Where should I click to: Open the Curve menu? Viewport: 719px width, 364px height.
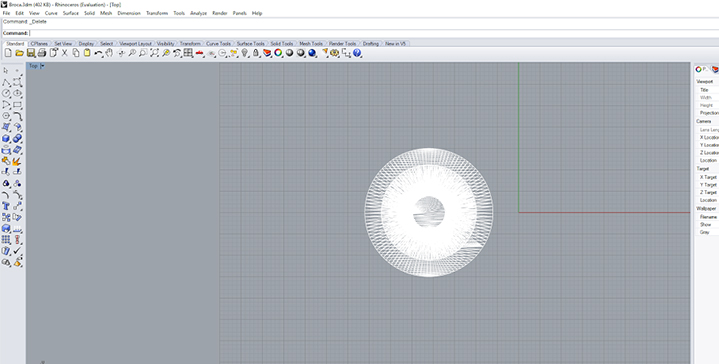[x=51, y=13]
